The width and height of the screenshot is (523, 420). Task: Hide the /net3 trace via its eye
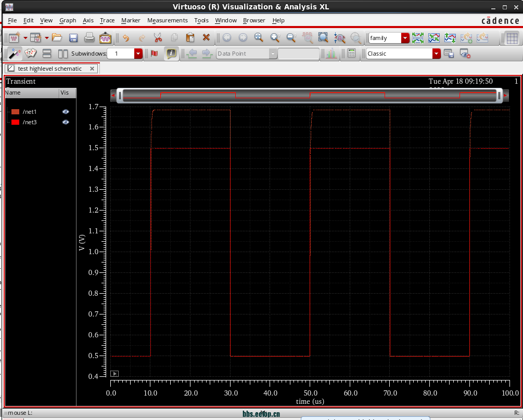[x=66, y=122]
